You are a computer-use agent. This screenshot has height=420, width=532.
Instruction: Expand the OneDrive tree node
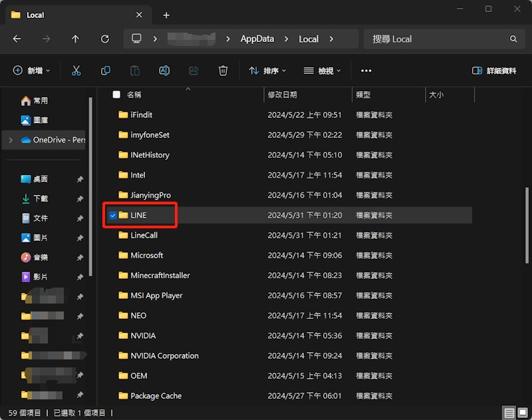(x=11, y=140)
